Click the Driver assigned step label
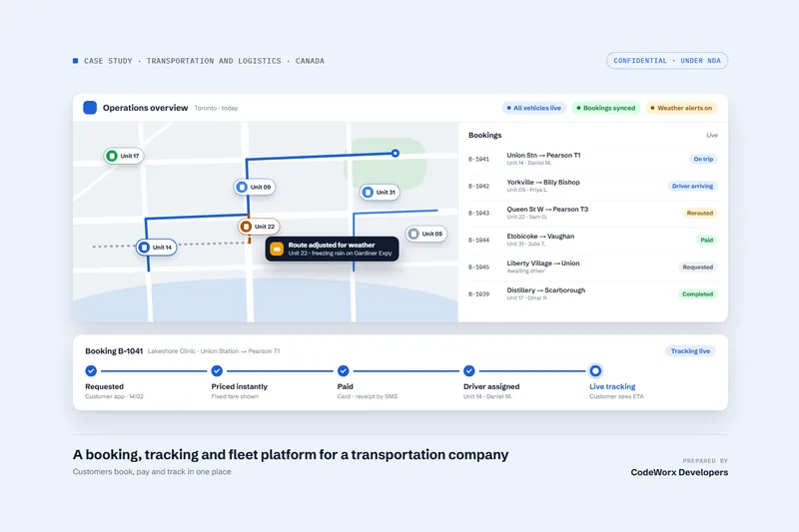This screenshot has height=532, width=799. tap(491, 387)
